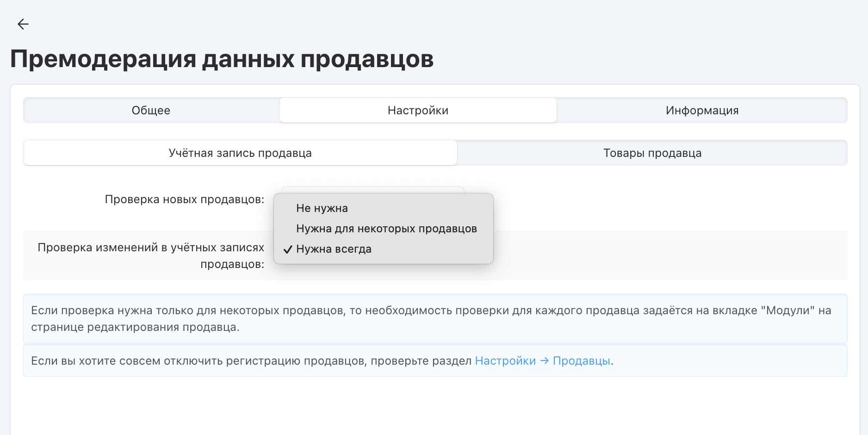868x435 pixels.
Task: Click the arrow inside the Настройки → Продавцы link
Action: [x=544, y=361]
